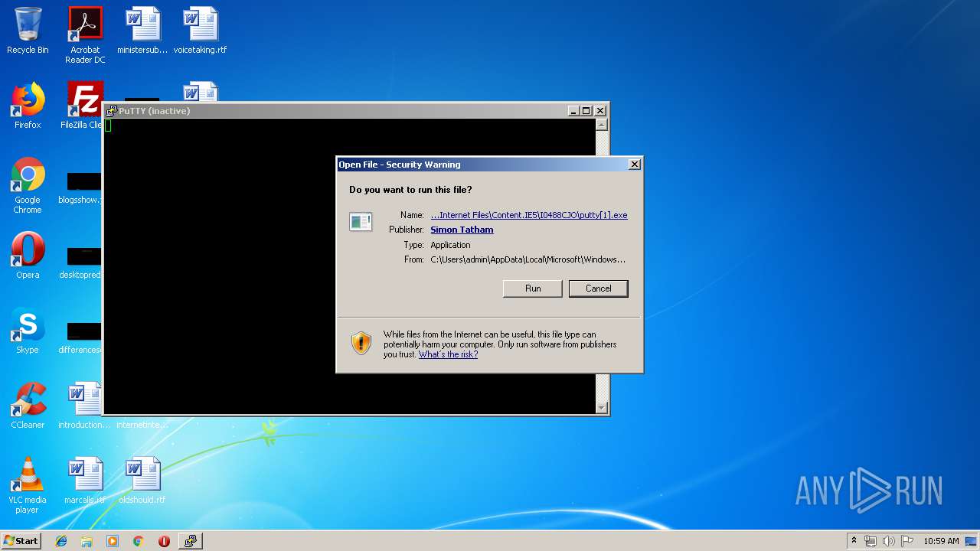Click the network tray icon

tap(871, 541)
